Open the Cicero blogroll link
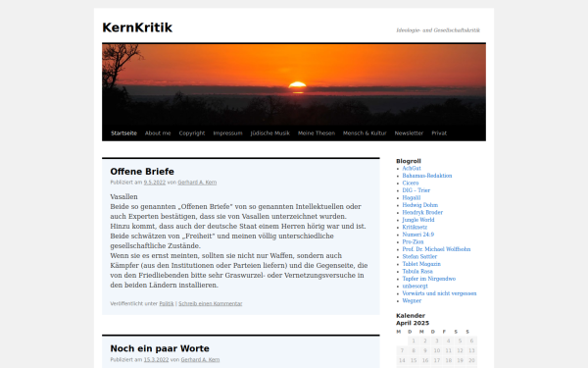Image resolution: width=588 pixels, height=368 pixels. tap(411, 183)
